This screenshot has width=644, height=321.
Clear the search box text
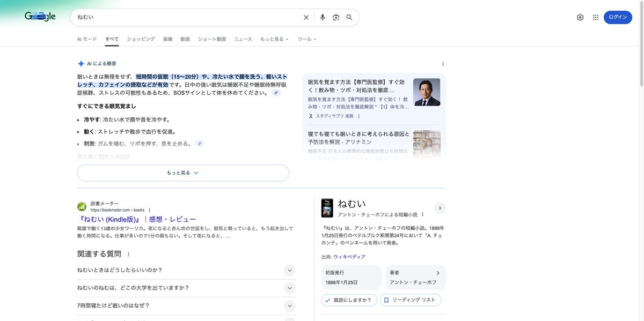(x=306, y=17)
